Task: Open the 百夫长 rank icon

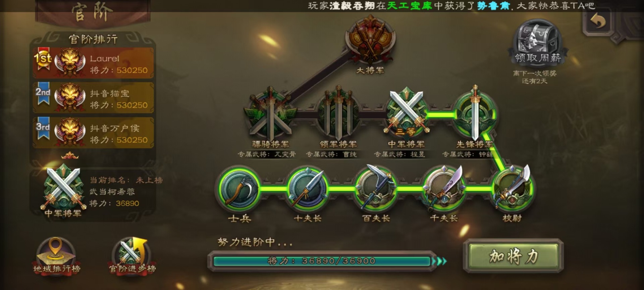Action: tap(376, 188)
